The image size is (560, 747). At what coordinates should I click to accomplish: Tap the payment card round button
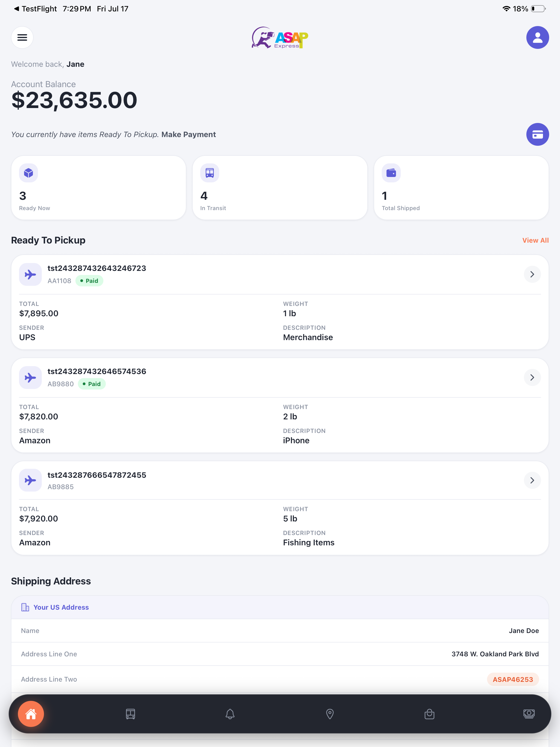[537, 134]
